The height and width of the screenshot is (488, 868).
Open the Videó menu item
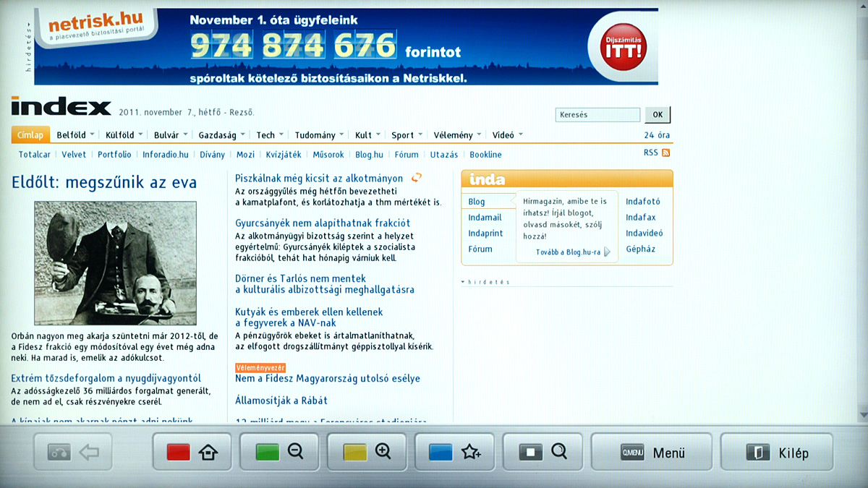[503, 135]
